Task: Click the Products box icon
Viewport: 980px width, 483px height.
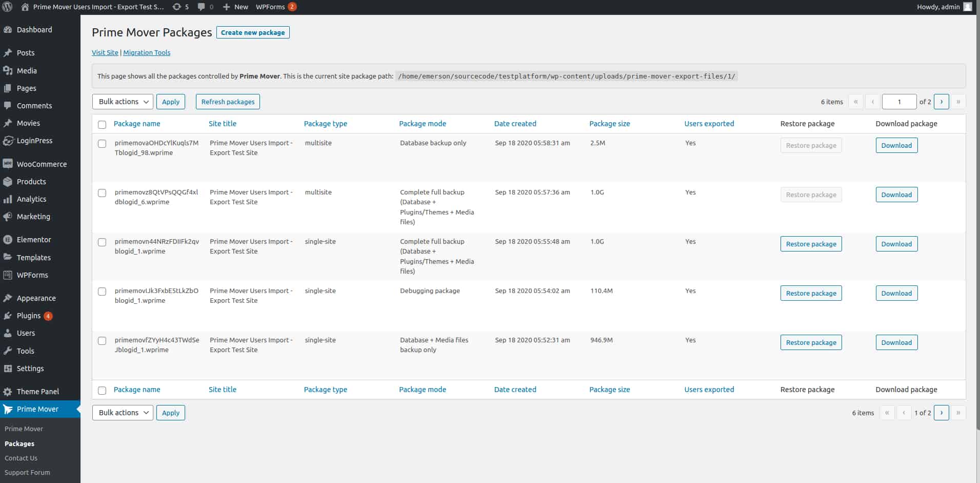Action: [8, 182]
